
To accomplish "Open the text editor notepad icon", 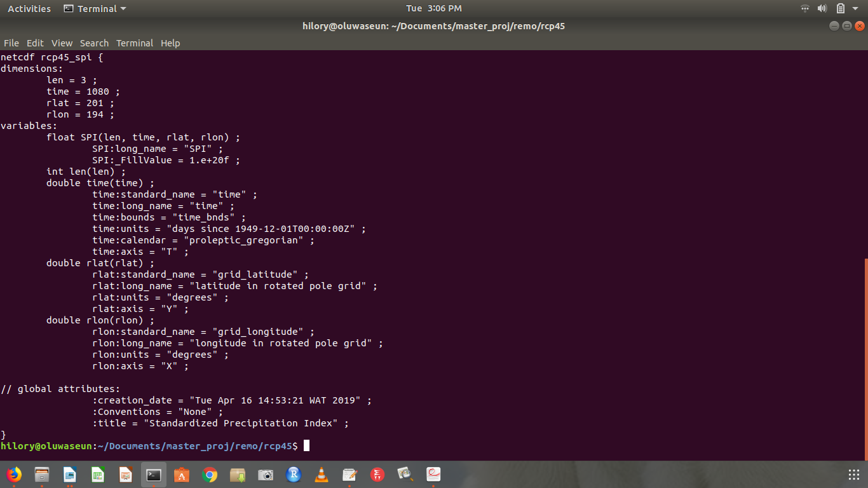I will pyautogui.click(x=349, y=474).
